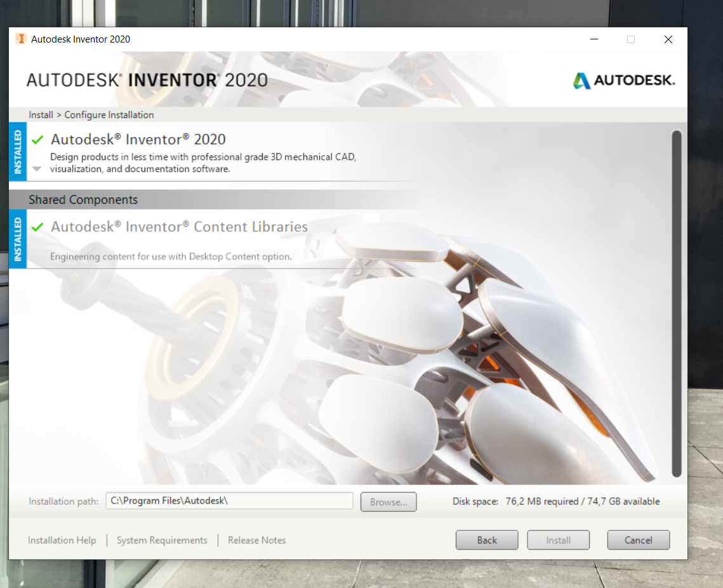The height and width of the screenshot is (588, 723).
Task: Click the Autodesk Inventor icon in title bar
Action: 21,39
